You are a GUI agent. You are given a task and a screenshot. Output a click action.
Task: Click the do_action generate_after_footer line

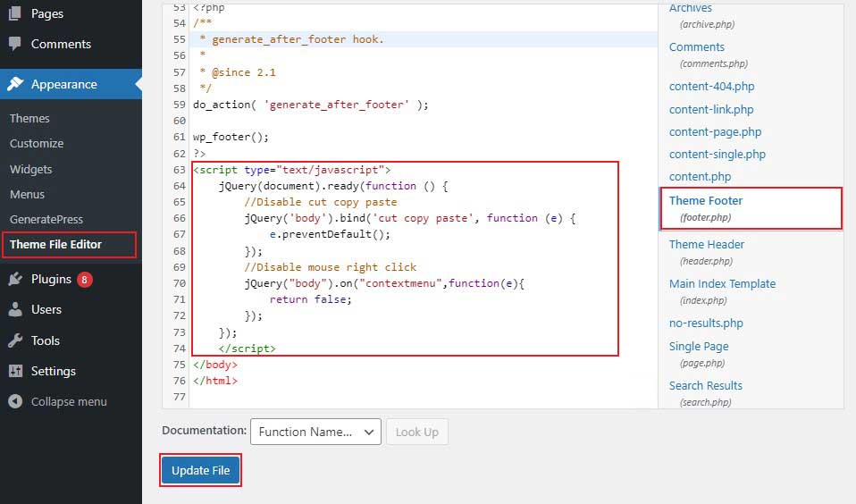click(311, 105)
